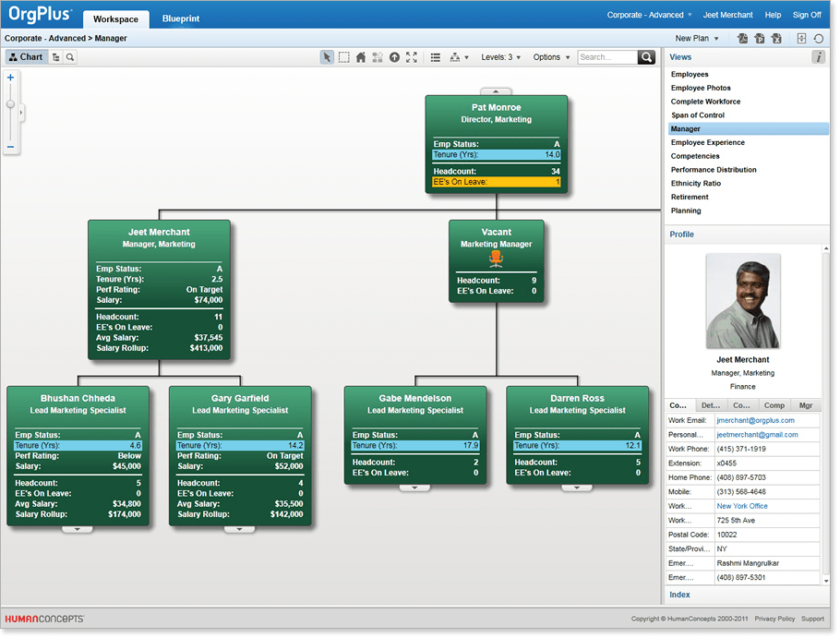Screen dimensions: 840x638
Task: Click the info 'i' icon in Views
Action: point(818,56)
